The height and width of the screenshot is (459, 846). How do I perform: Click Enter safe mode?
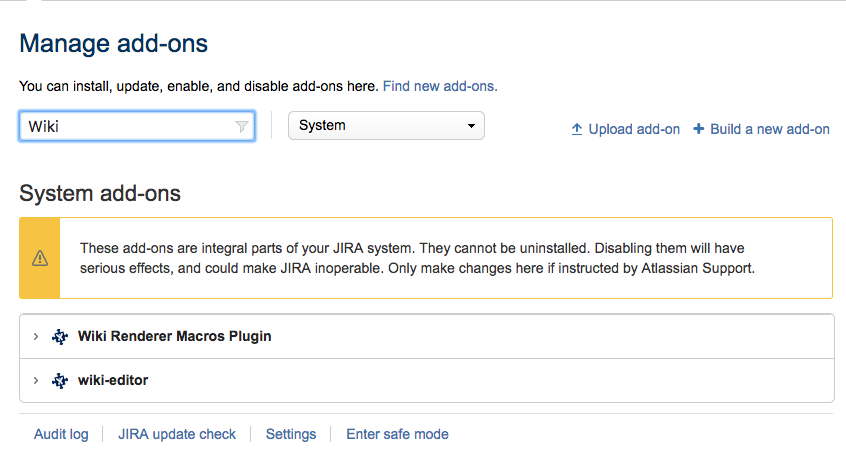pos(397,434)
